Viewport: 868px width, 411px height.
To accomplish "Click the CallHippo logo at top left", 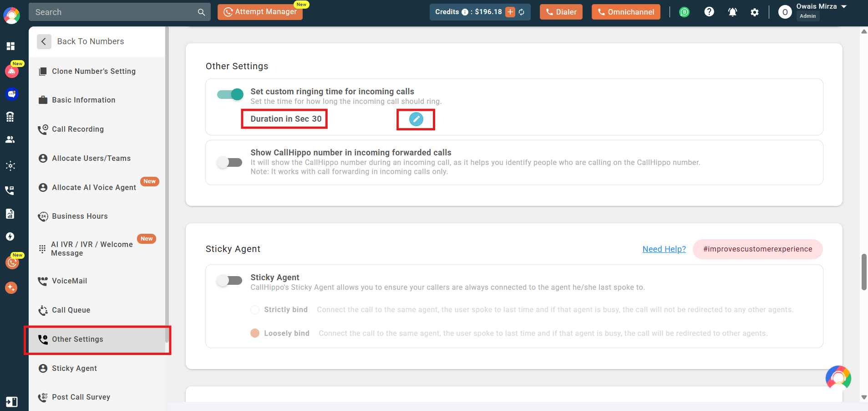I will click(11, 15).
